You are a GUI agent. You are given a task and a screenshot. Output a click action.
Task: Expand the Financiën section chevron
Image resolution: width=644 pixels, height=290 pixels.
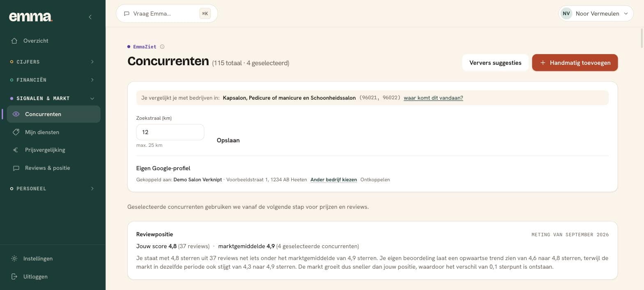(92, 80)
